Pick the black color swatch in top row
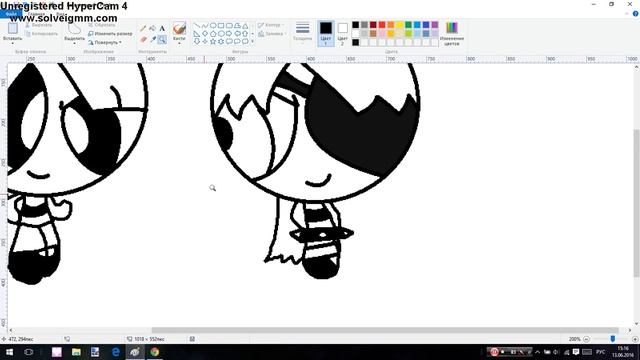 (356, 25)
